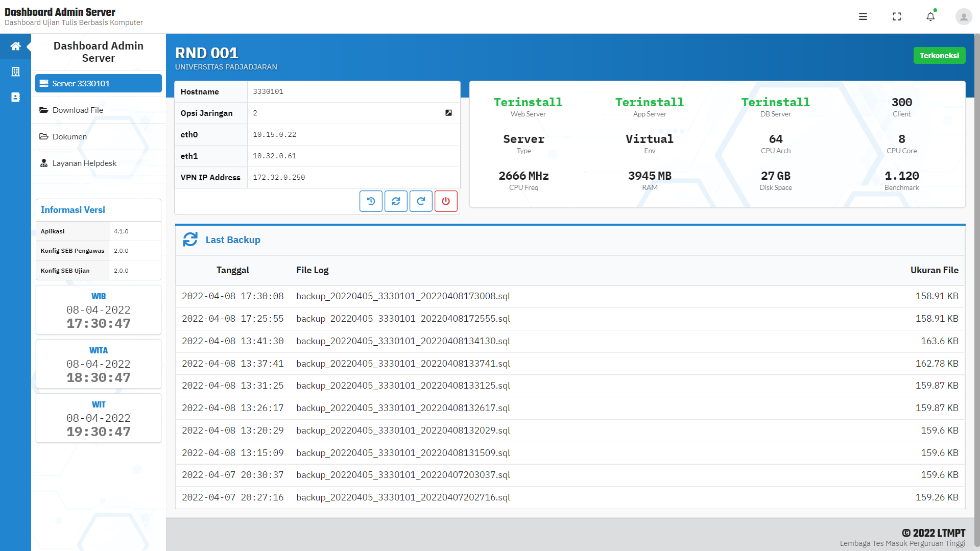Viewport: 980px width, 551px height.
Task: Click the eth1 address 10.32.0.61
Action: pos(275,156)
